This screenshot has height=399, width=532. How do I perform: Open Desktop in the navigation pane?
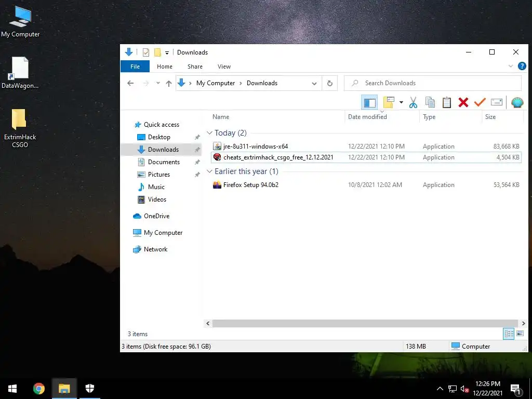159,137
